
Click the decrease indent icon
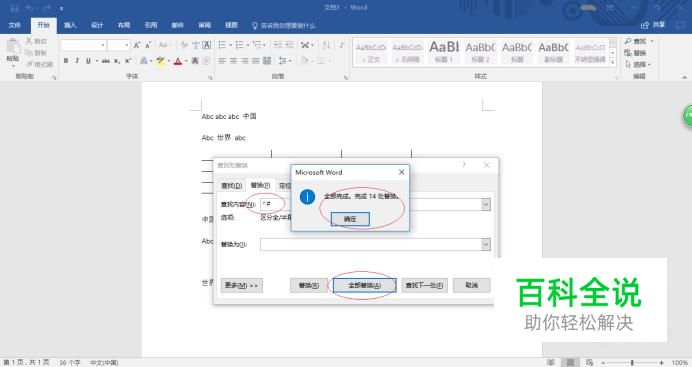[278, 45]
